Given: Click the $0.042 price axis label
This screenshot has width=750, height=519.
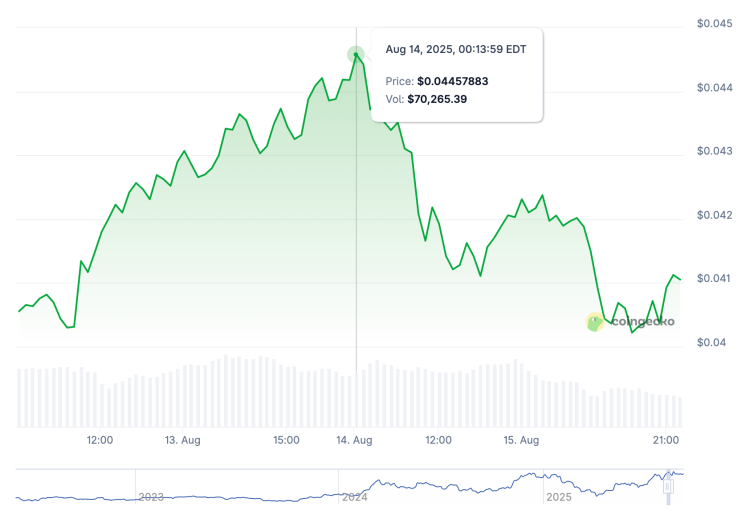Looking at the screenshot, I should [x=715, y=215].
